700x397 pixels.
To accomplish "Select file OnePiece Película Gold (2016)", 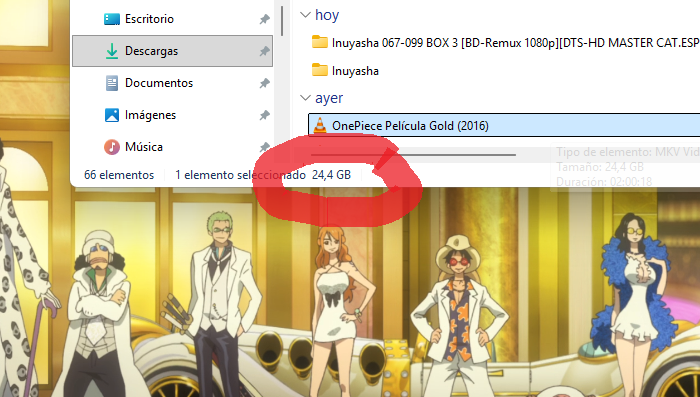I will coord(504,125).
